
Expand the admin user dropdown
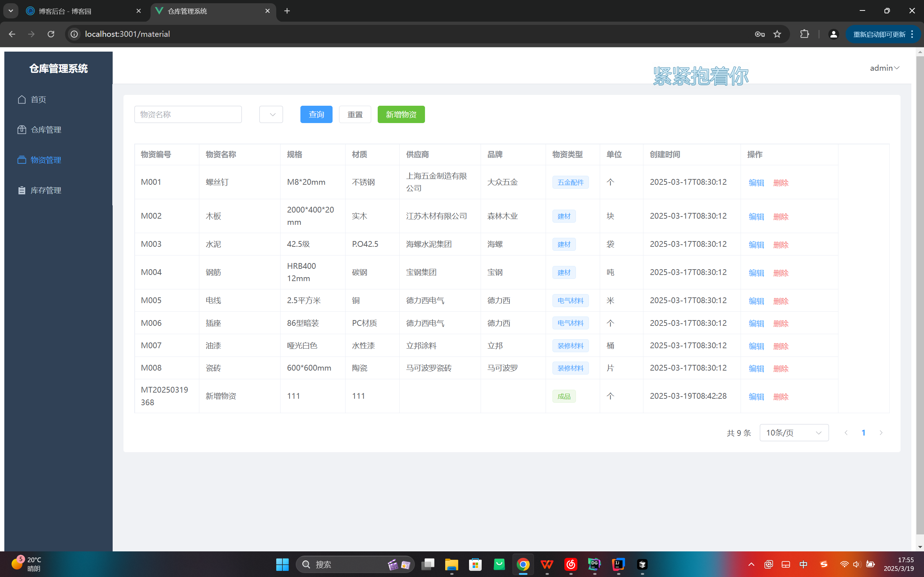click(884, 68)
